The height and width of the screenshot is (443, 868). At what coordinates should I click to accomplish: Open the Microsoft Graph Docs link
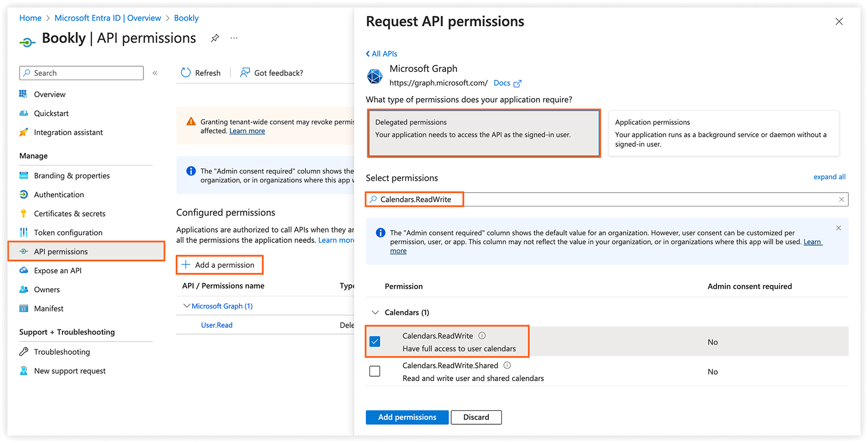[x=502, y=83]
